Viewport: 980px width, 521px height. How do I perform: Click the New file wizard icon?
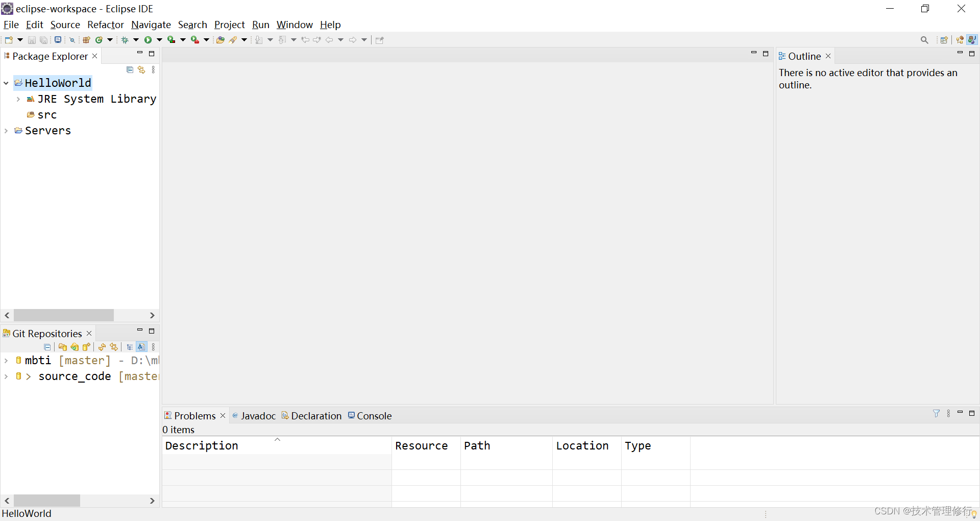(9, 40)
